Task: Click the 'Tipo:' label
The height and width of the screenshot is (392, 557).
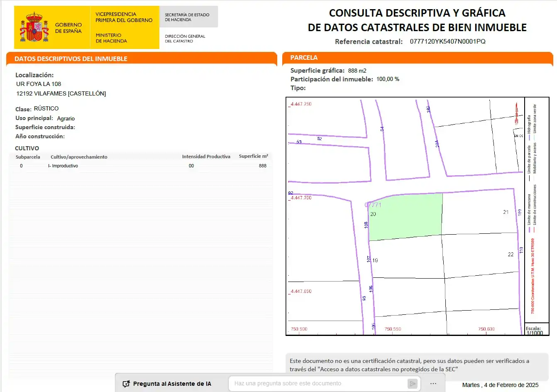Action: click(x=298, y=88)
